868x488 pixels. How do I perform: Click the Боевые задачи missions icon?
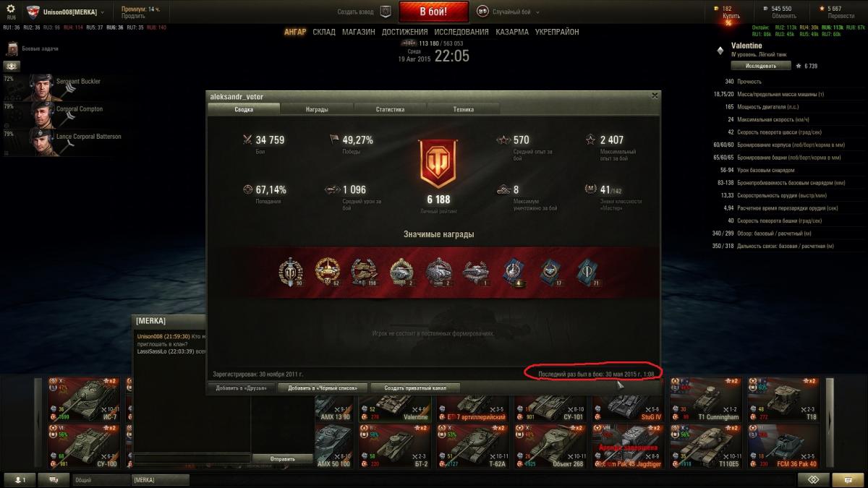[12, 48]
